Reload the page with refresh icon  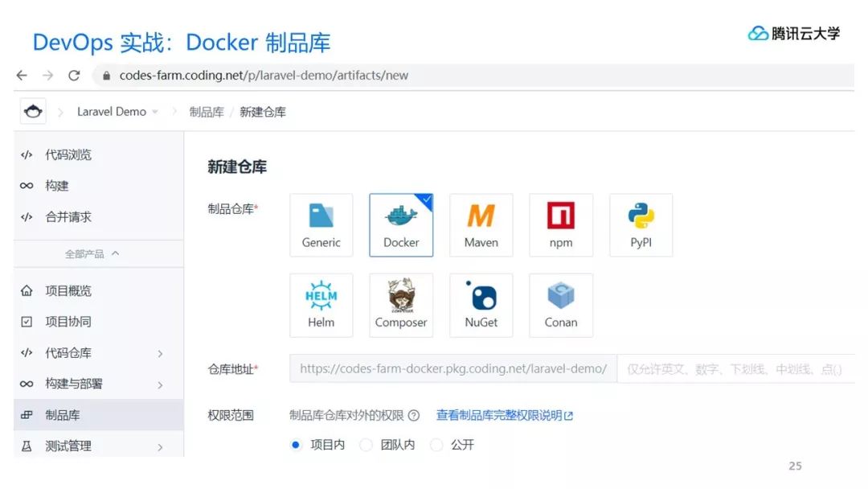point(74,76)
